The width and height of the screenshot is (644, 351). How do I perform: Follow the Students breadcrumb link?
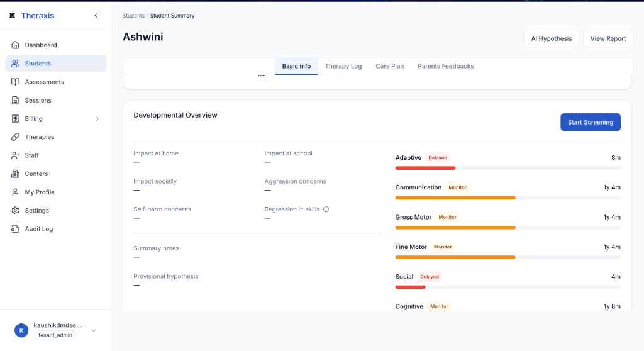coord(133,16)
